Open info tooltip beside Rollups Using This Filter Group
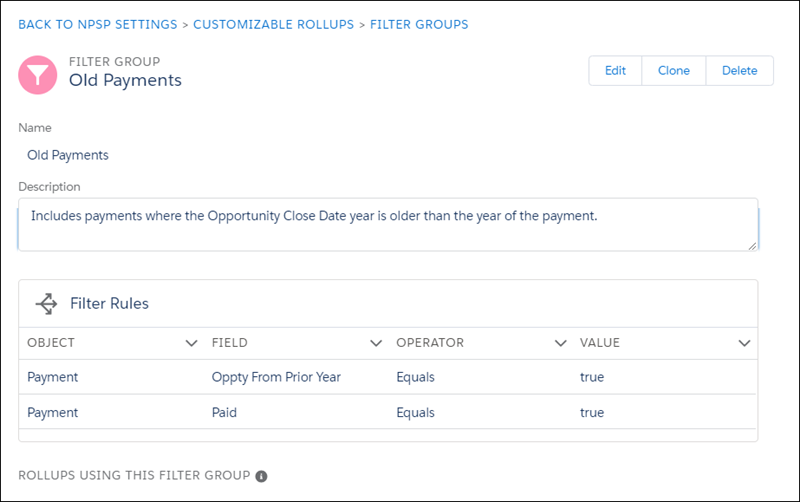 pyautogui.click(x=261, y=476)
